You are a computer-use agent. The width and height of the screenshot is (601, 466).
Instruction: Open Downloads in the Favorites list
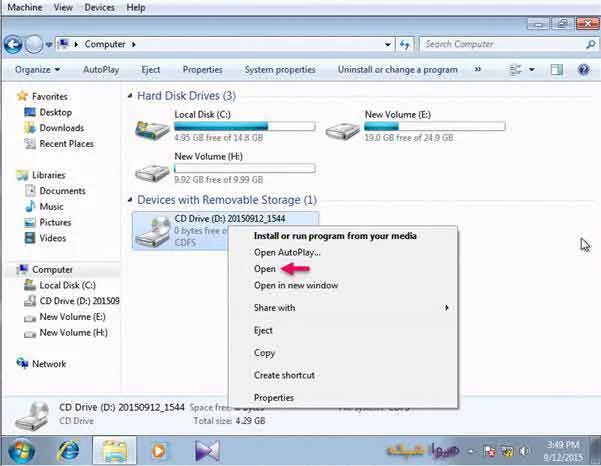tap(62, 128)
